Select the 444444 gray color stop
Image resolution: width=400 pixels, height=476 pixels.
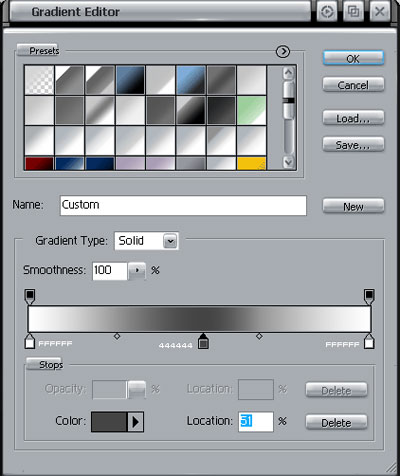pos(203,341)
